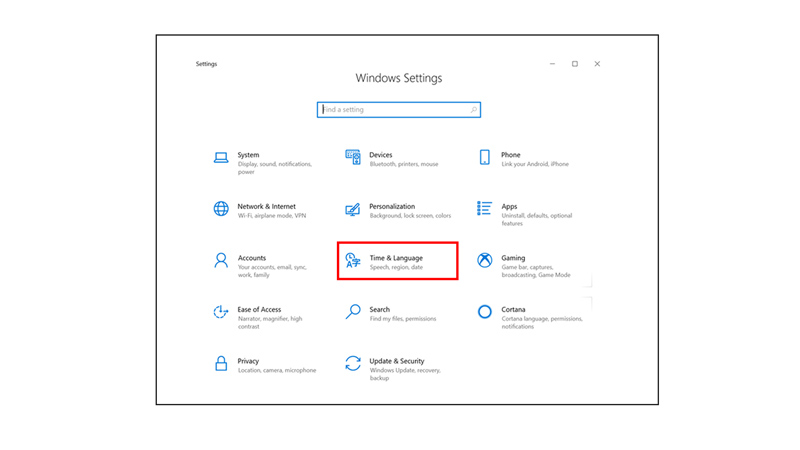This screenshot has width=800, height=450.
Task: Select the Search category label
Action: (x=380, y=310)
